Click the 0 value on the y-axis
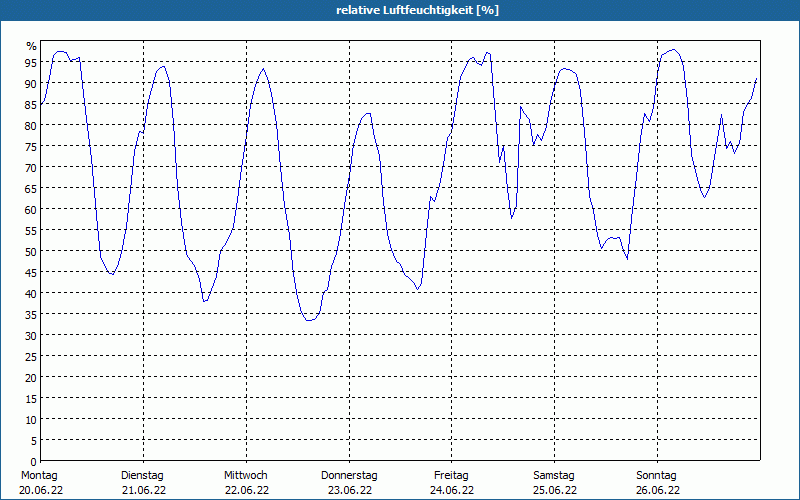This screenshot has height=500, width=800. pyautogui.click(x=34, y=461)
